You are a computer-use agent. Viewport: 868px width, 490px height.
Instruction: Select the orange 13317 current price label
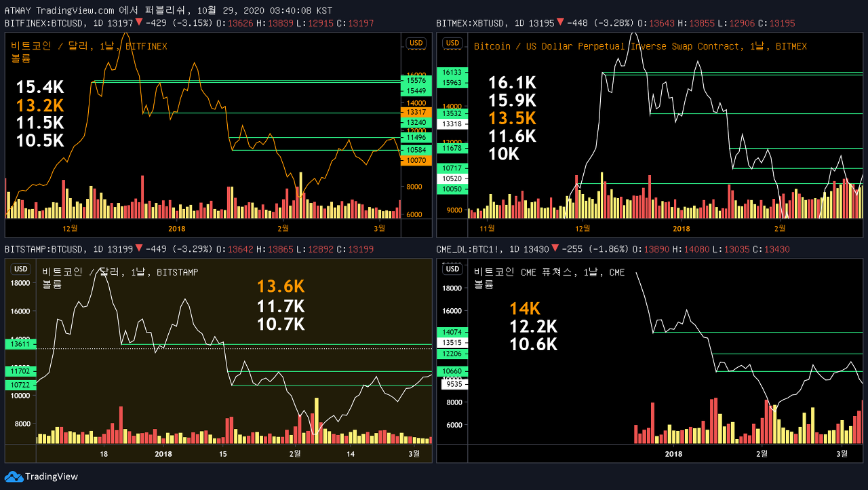[x=416, y=111]
